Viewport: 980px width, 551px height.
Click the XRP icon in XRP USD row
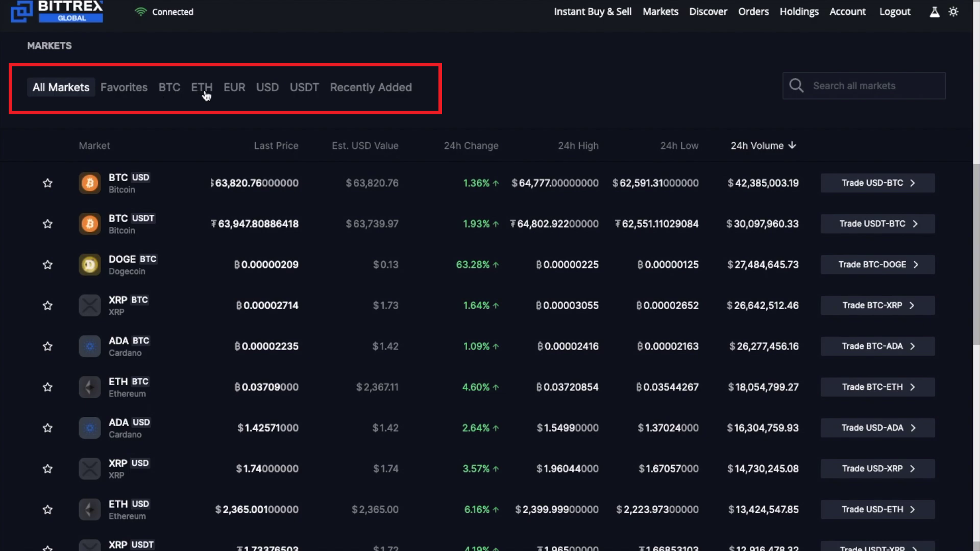[90, 468]
